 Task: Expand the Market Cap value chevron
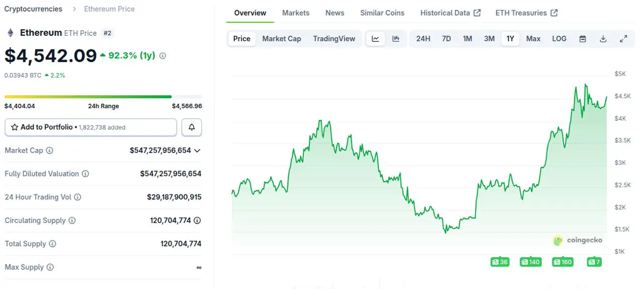[197, 151]
